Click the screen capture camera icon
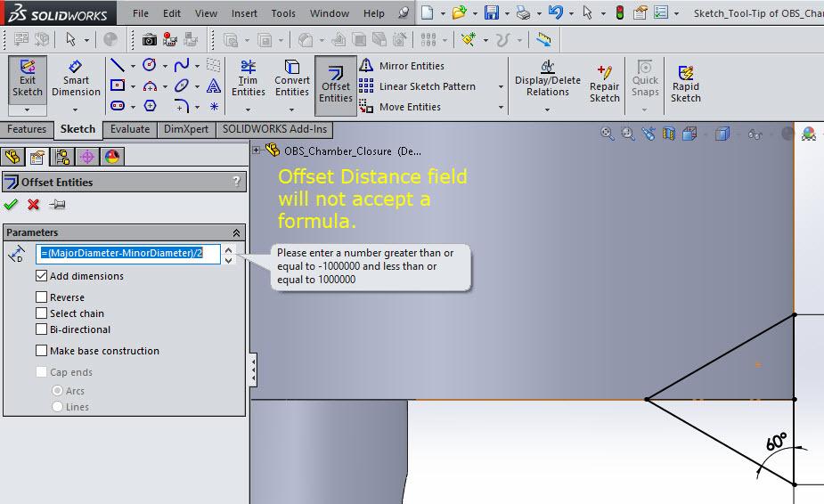This screenshot has width=824, height=504. (150, 39)
